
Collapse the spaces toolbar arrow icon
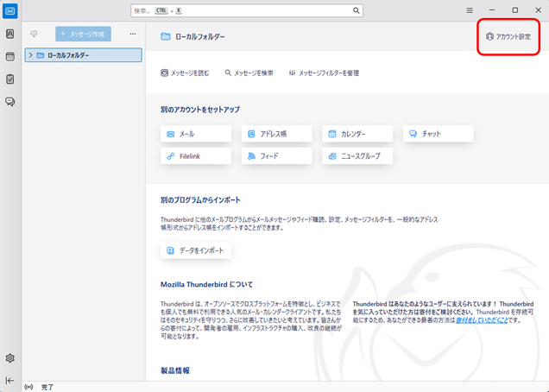coord(9,380)
